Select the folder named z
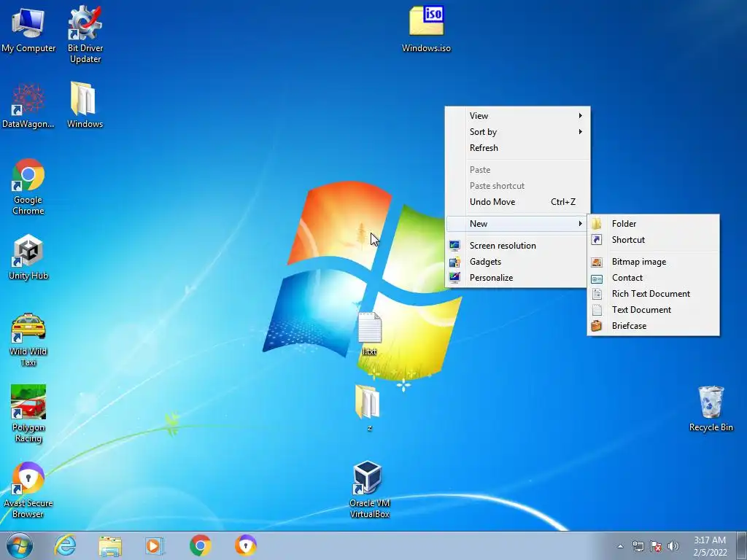 pyautogui.click(x=368, y=408)
